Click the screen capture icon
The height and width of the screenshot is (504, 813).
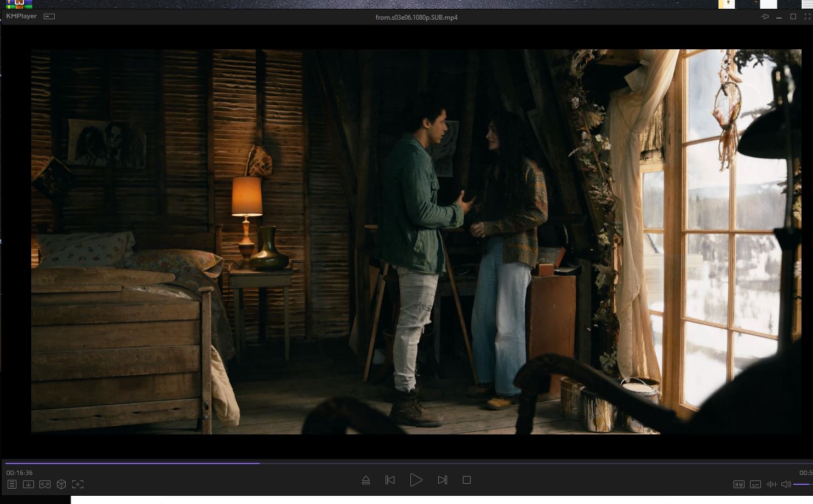tap(78, 484)
